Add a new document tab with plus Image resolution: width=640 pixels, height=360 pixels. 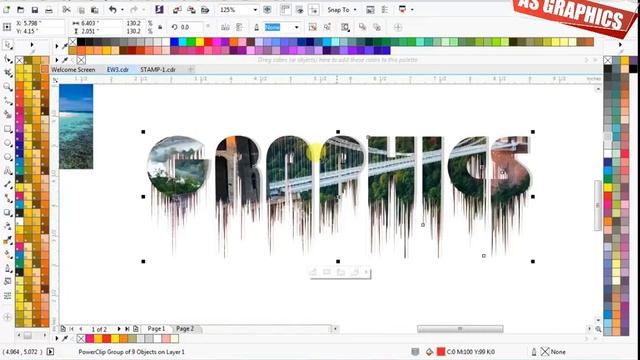190,69
